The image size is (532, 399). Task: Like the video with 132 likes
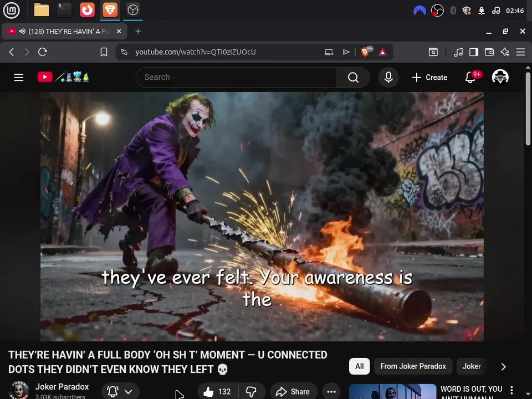click(x=217, y=392)
